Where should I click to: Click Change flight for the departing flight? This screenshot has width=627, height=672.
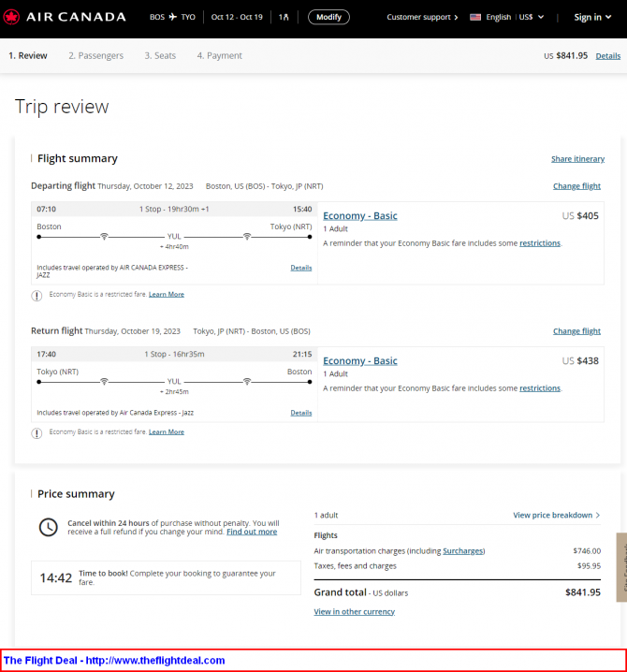(576, 186)
